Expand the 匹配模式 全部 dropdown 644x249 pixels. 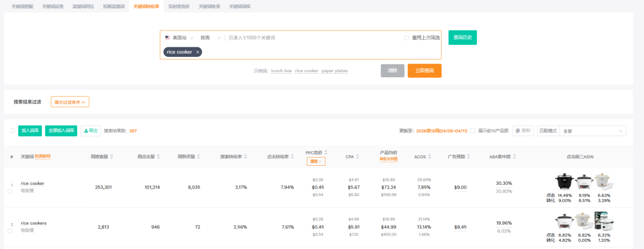tap(591, 131)
